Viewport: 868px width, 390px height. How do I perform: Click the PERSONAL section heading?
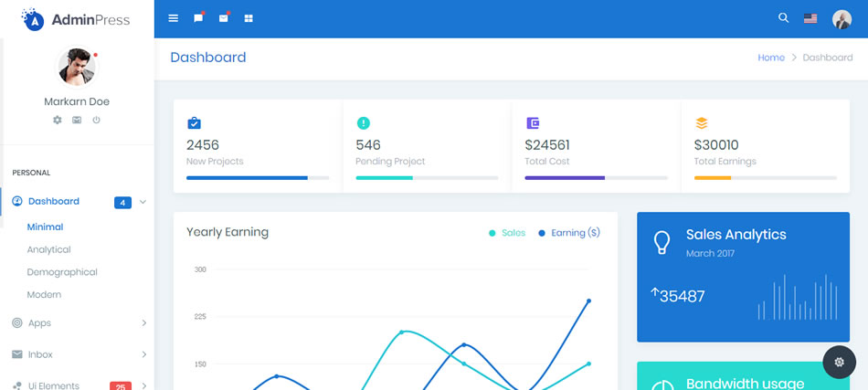click(x=31, y=173)
